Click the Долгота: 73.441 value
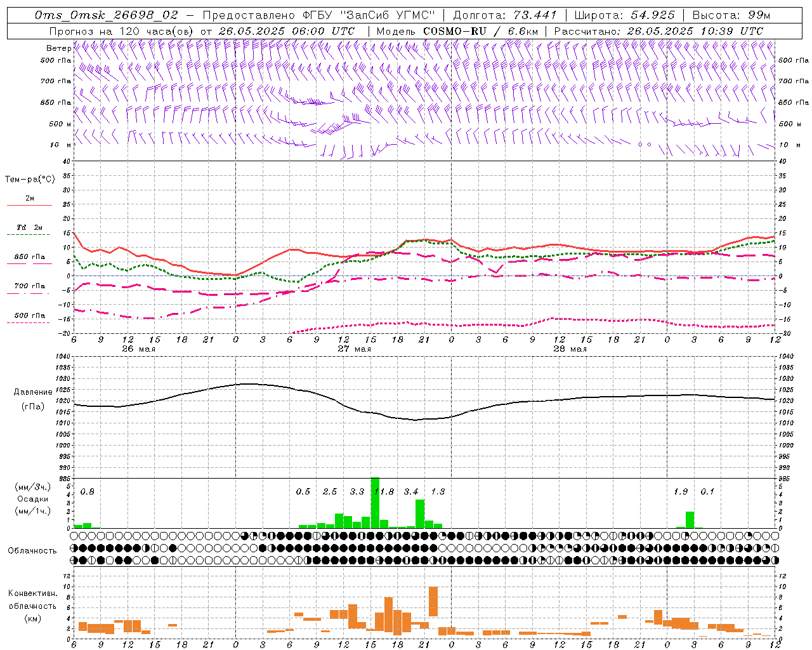This screenshot has width=812, height=650. 505,15
